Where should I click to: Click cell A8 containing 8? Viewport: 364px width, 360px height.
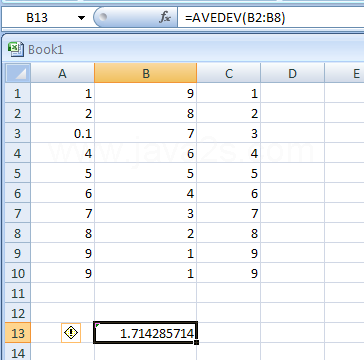(x=63, y=233)
